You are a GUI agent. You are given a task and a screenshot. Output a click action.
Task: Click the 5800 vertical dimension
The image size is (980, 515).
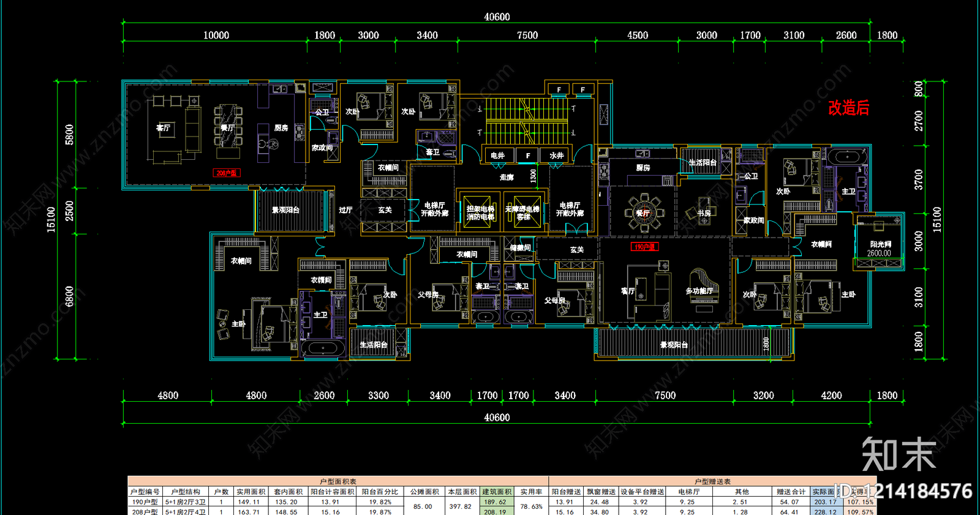pyautogui.click(x=69, y=134)
